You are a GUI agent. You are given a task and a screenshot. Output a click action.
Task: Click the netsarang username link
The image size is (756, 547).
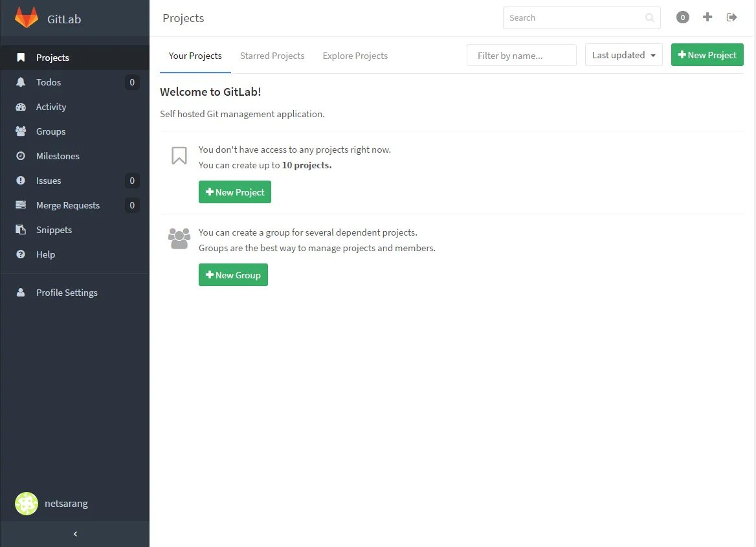coord(67,504)
